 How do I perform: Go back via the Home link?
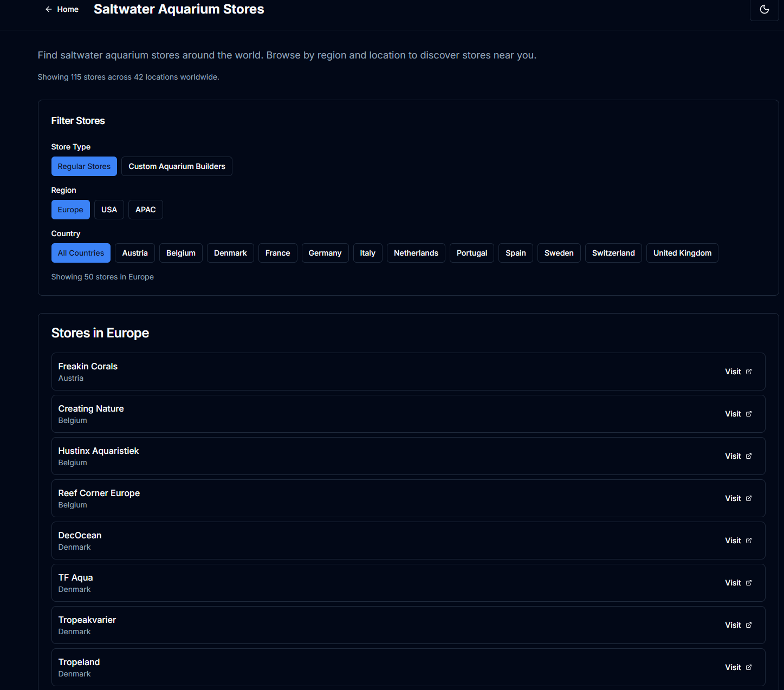point(68,9)
